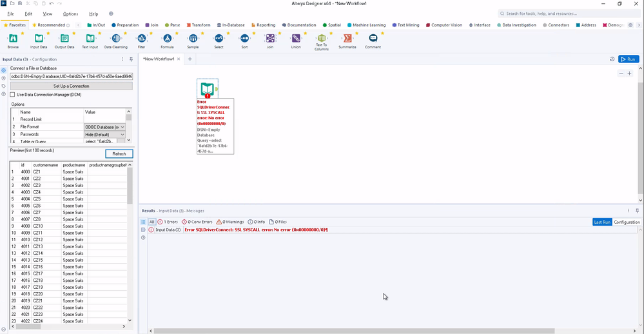This screenshot has width=644, height=334.
Task: Open the File Format dropdown
Action: [104, 127]
